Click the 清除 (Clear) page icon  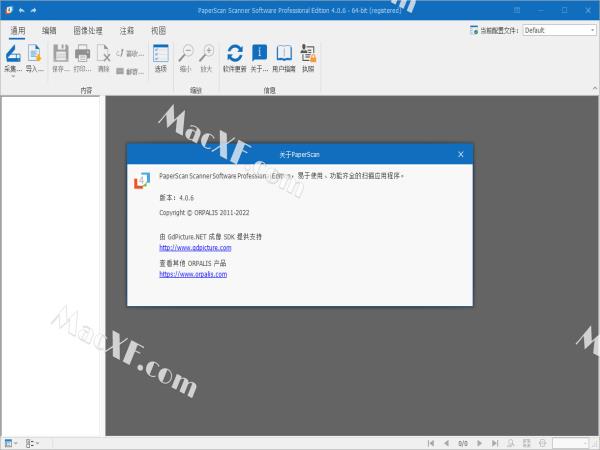tap(104, 54)
